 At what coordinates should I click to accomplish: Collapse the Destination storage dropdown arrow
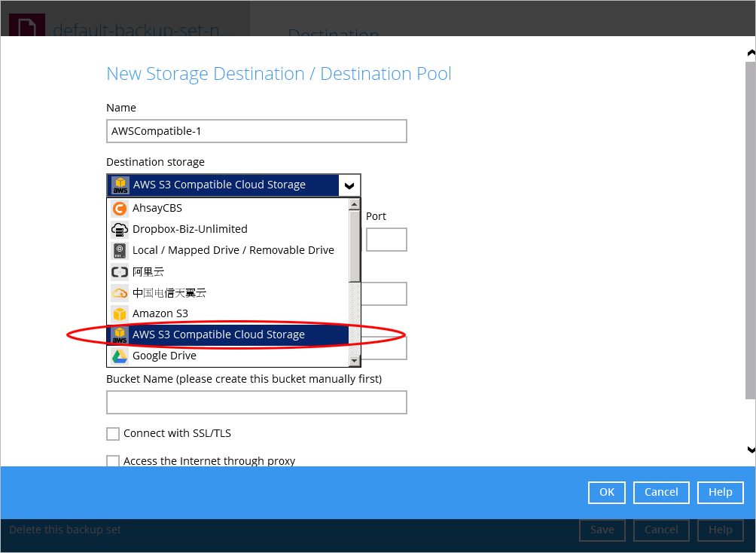(x=349, y=185)
